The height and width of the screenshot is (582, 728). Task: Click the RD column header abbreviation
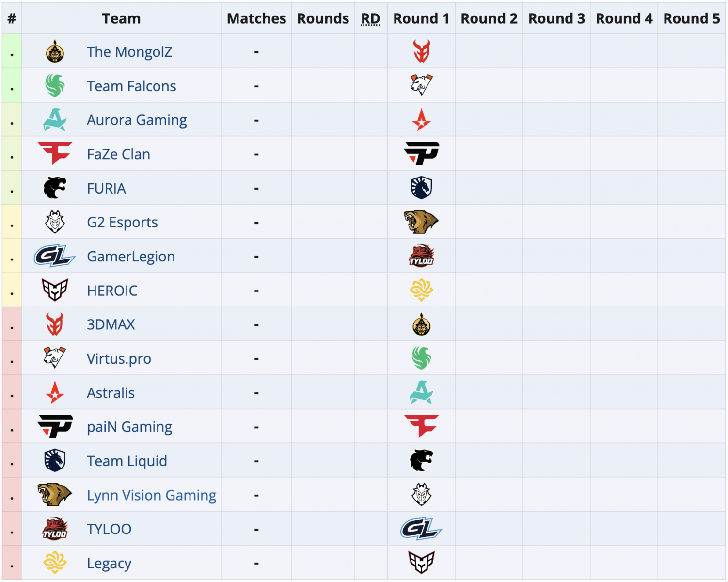[x=370, y=18]
